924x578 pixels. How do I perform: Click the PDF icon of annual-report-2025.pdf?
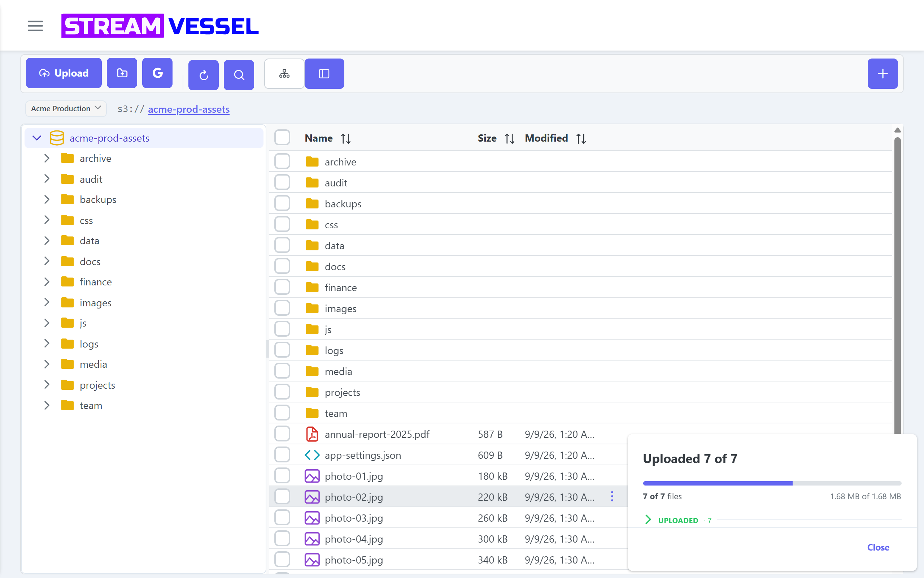tap(312, 434)
